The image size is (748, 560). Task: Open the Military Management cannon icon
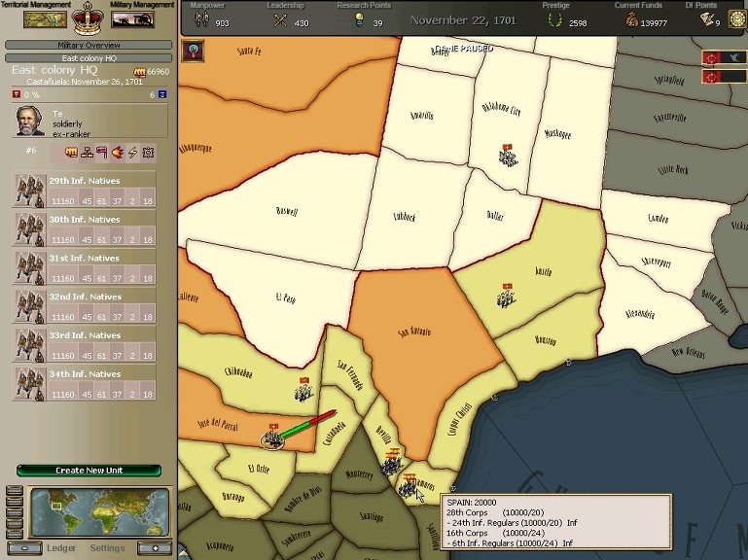(x=132, y=19)
